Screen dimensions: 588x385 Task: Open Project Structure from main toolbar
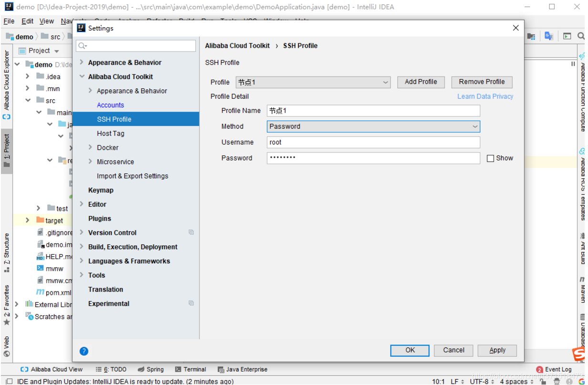click(x=531, y=36)
